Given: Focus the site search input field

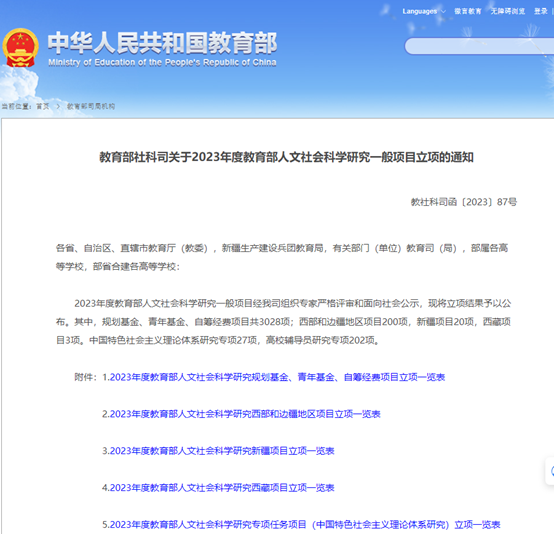Looking at the screenshot, I should pos(479,46).
